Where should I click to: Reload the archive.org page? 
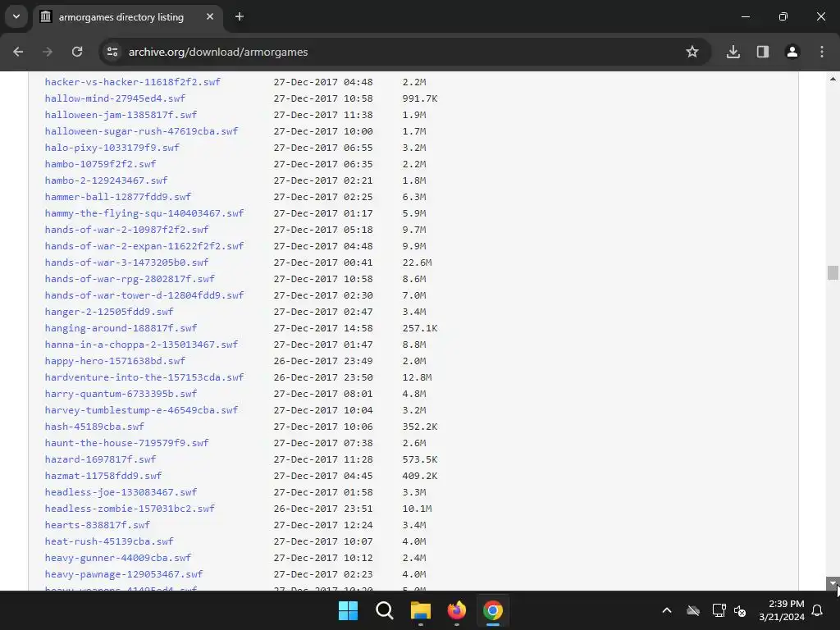77,52
